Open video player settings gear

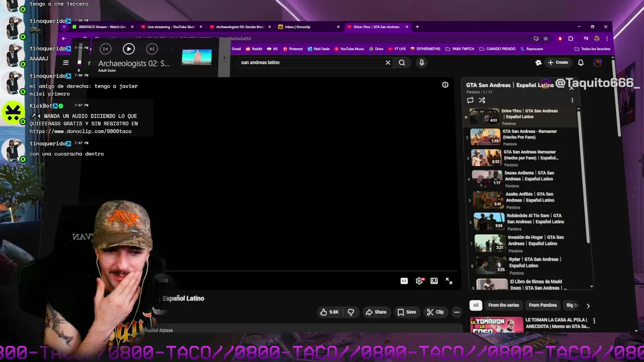coord(419,281)
